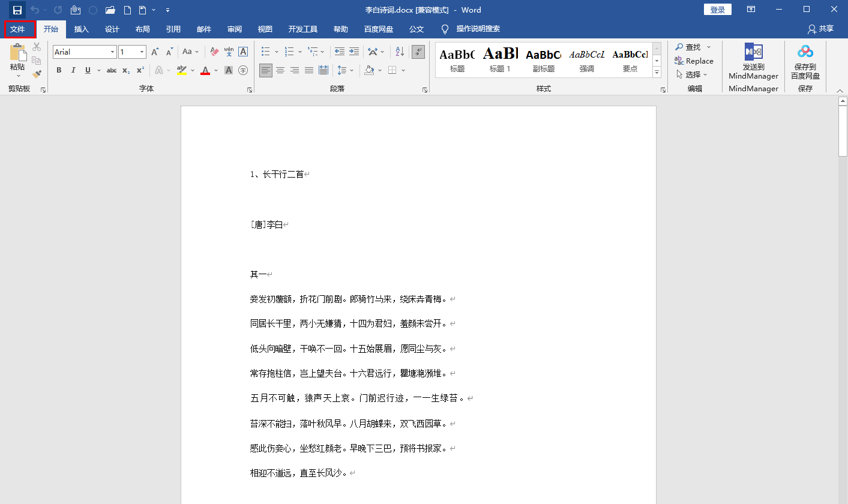Click the Format Painter brush icon

(37, 74)
